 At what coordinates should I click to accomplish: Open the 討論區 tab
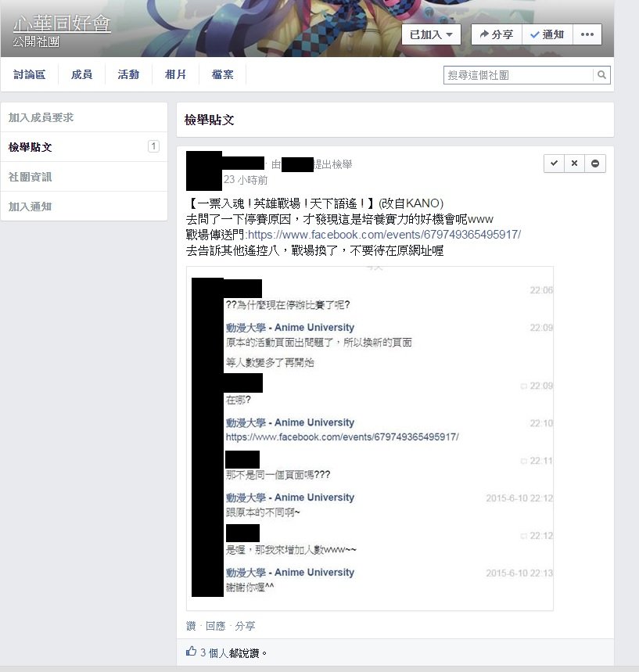click(x=29, y=74)
